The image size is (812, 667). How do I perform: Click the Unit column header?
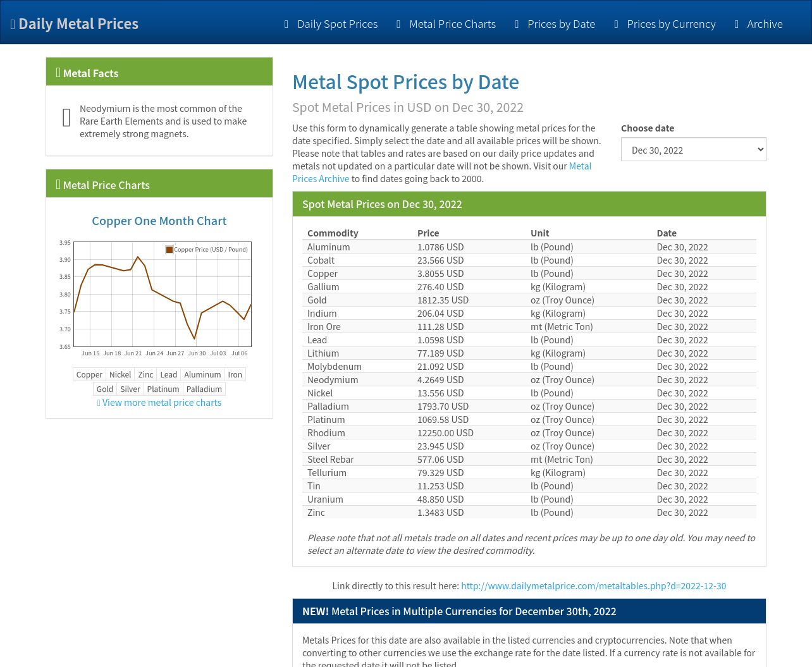539,233
